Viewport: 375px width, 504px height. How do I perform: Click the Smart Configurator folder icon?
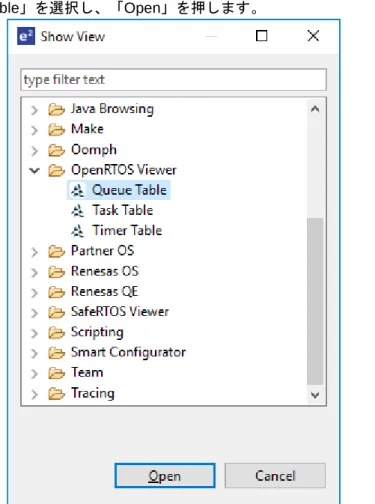tap(56, 353)
